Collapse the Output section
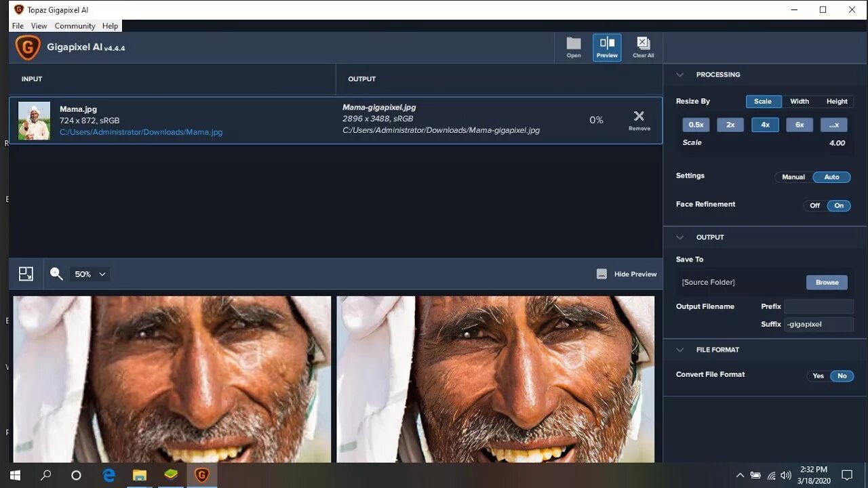 [x=680, y=237]
